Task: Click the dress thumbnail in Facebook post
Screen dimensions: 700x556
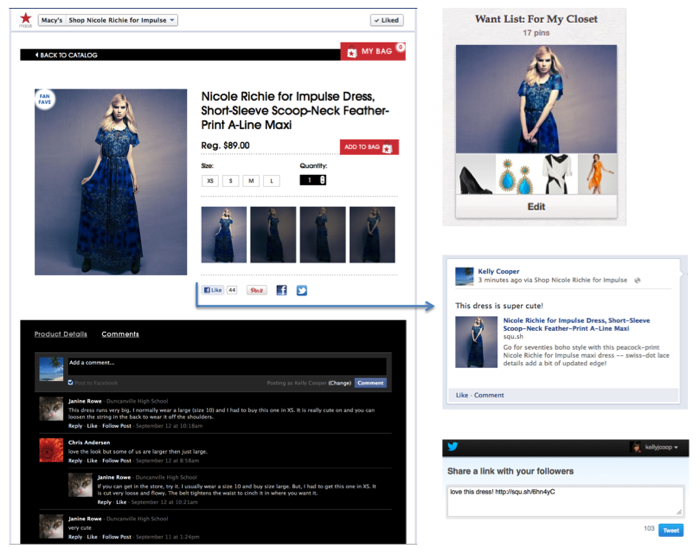Action: point(476,342)
